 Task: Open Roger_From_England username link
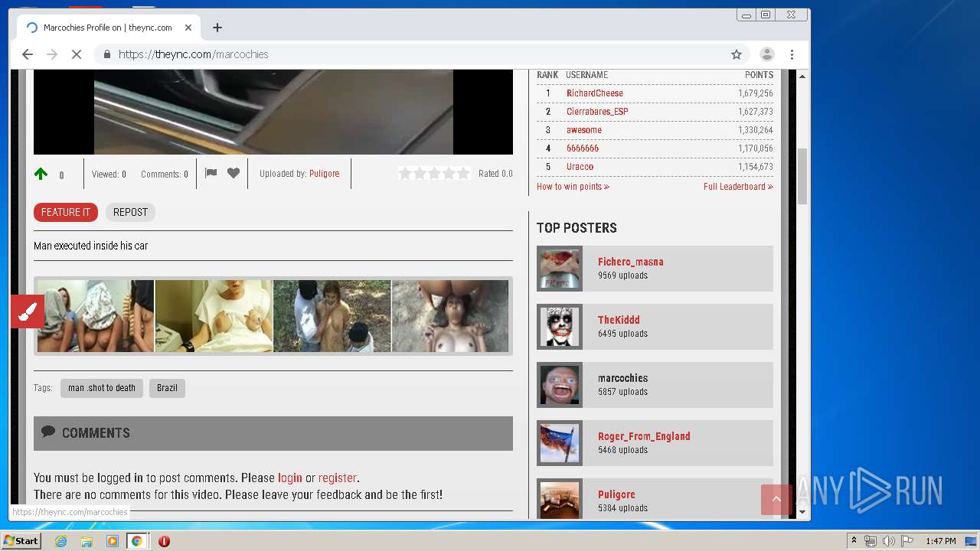tap(644, 436)
